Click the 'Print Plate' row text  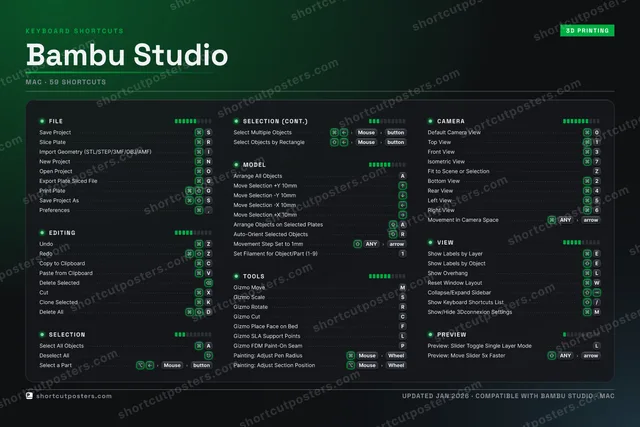52,191
